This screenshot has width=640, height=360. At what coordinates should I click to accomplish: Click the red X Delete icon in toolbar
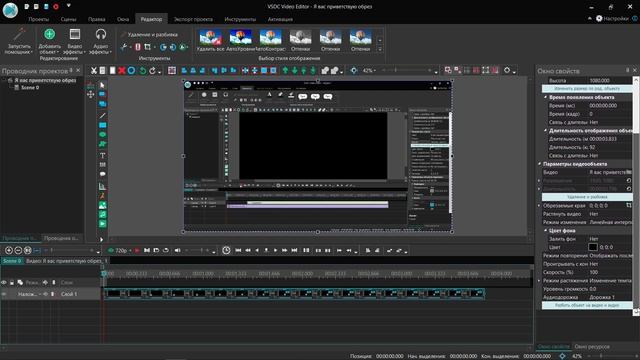(x=122, y=71)
